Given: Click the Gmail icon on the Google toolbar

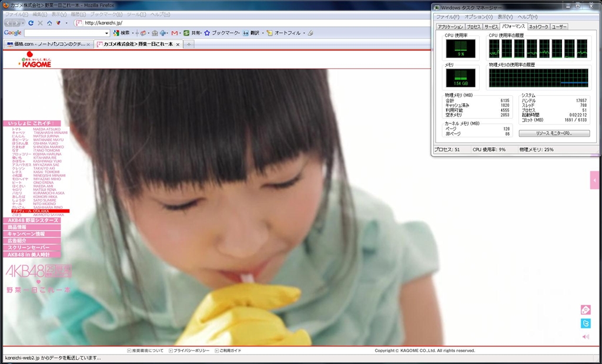Looking at the screenshot, I should click(175, 33).
